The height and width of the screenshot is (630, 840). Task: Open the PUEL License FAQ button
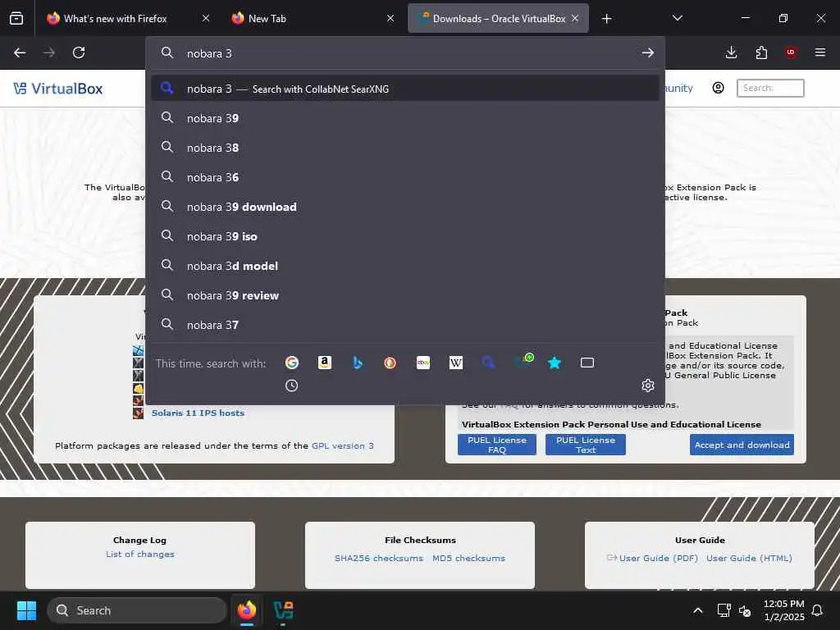coord(496,445)
